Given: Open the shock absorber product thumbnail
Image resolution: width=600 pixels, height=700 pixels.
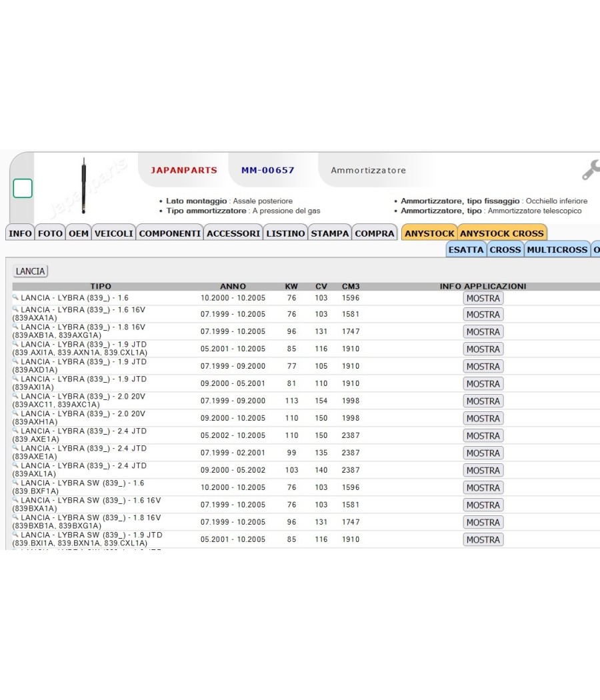Looking at the screenshot, I should click(x=83, y=186).
